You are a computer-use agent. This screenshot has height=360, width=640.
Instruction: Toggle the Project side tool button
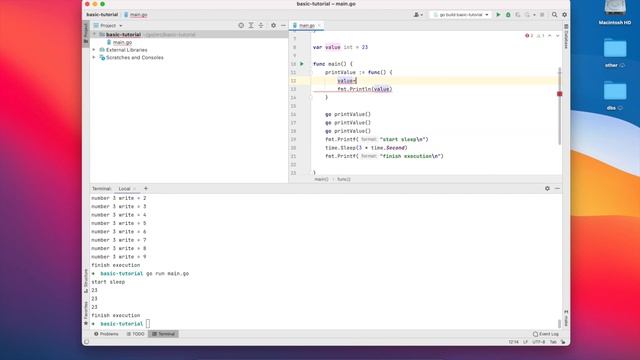86,33
